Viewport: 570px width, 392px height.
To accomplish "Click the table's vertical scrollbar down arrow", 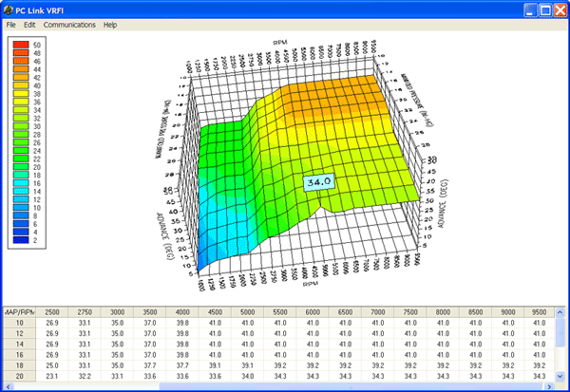I will (x=560, y=377).
